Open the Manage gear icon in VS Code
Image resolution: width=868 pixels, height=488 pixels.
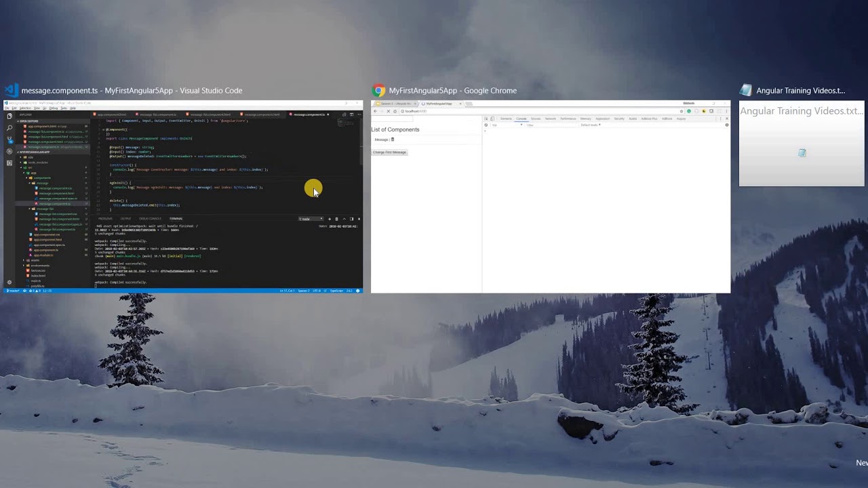[x=9, y=282]
